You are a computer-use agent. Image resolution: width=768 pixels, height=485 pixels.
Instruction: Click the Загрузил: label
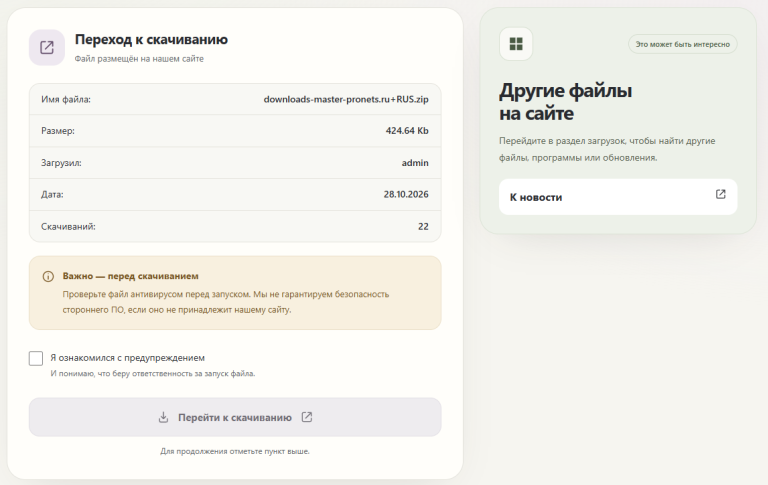tap(61, 163)
